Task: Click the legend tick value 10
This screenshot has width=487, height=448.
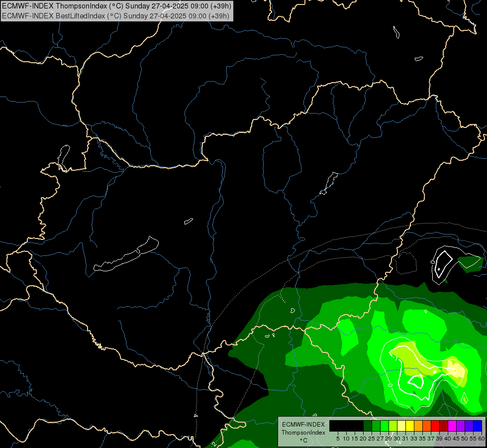Action: 346,439
